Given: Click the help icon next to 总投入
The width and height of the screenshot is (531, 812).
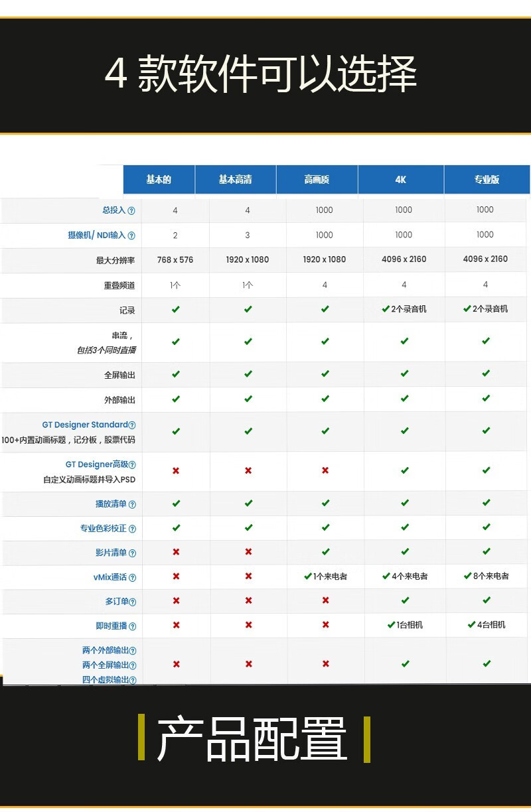Looking at the screenshot, I should [x=131, y=211].
